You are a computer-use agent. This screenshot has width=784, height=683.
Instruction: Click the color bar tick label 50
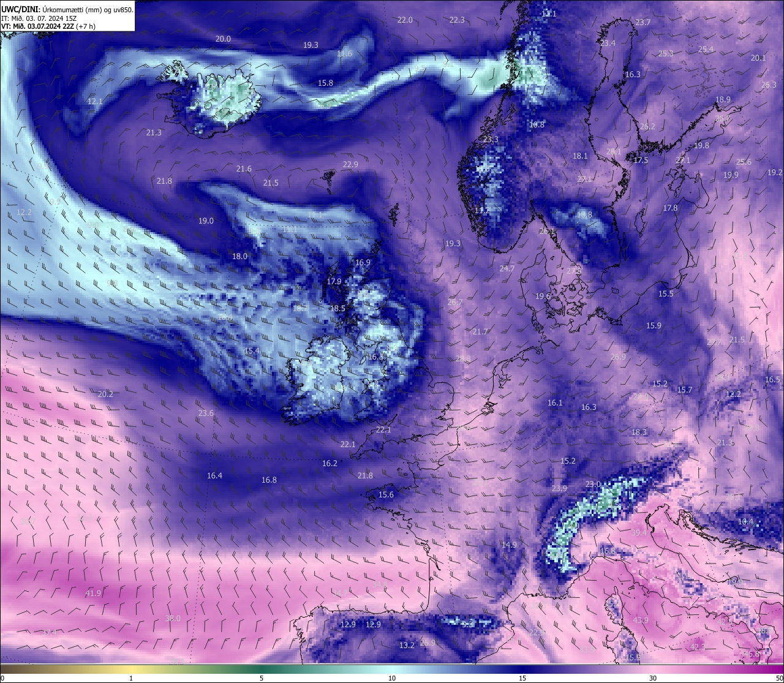point(778,678)
